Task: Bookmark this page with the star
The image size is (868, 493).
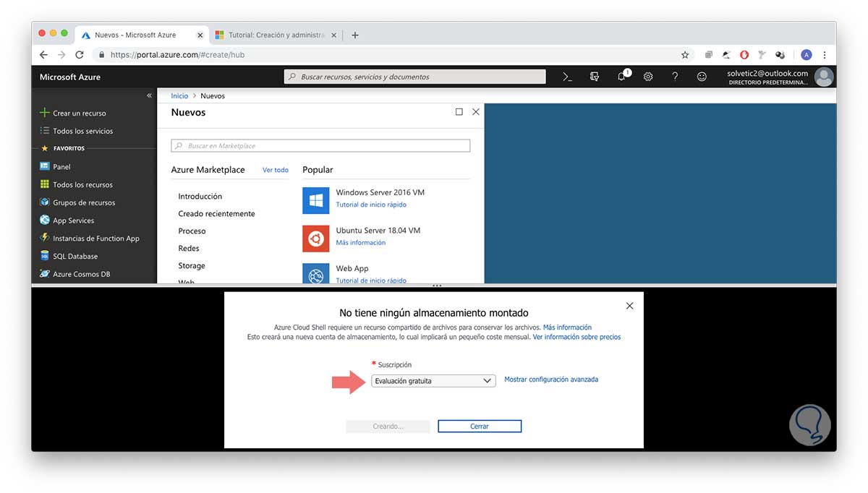Action: click(x=685, y=55)
